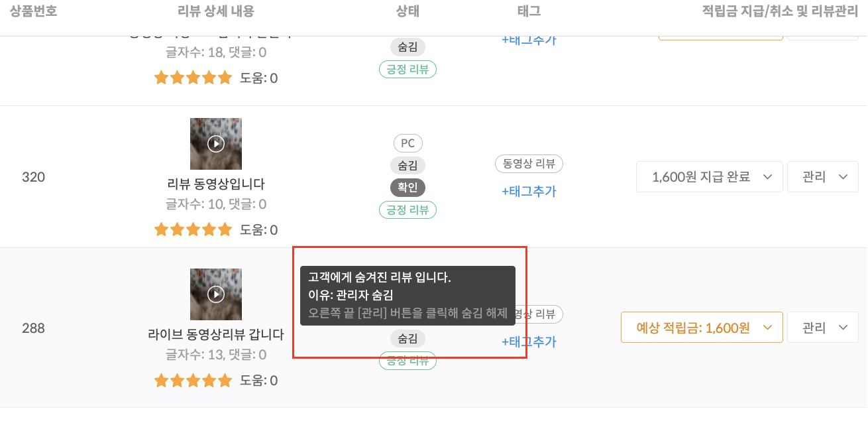The image size is (868, 427).
Task: Open the 1,600원 지급 완료 dropdown
Action: click(x=708, y=176)
